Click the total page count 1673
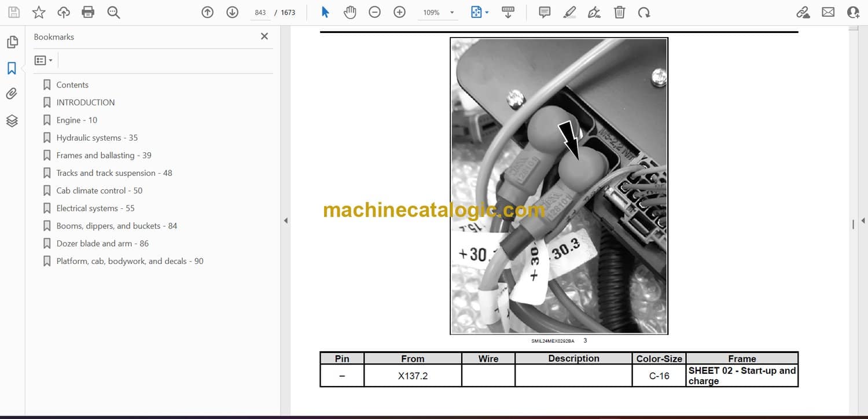Image resolution: width=868 pixels, height=419 pixels. (x=288, y=12)
